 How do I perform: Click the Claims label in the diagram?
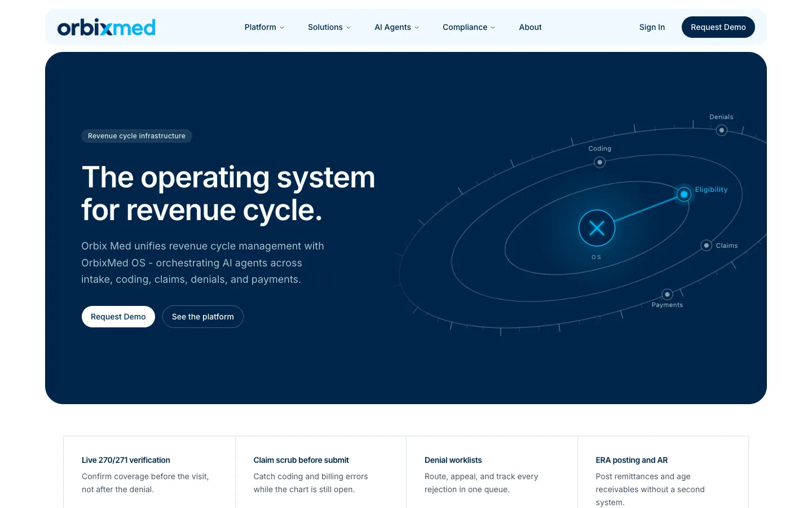[x=727, y=246]
